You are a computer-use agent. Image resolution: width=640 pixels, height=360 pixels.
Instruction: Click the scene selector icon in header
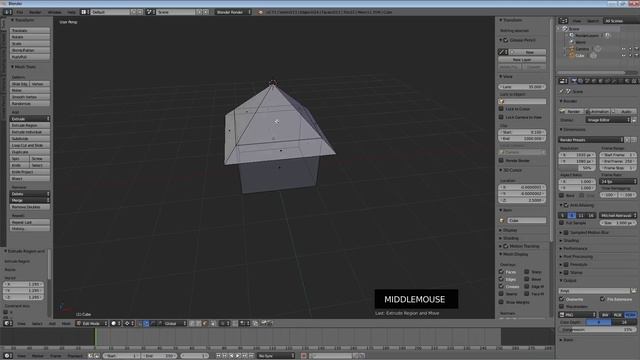(150, 12)
